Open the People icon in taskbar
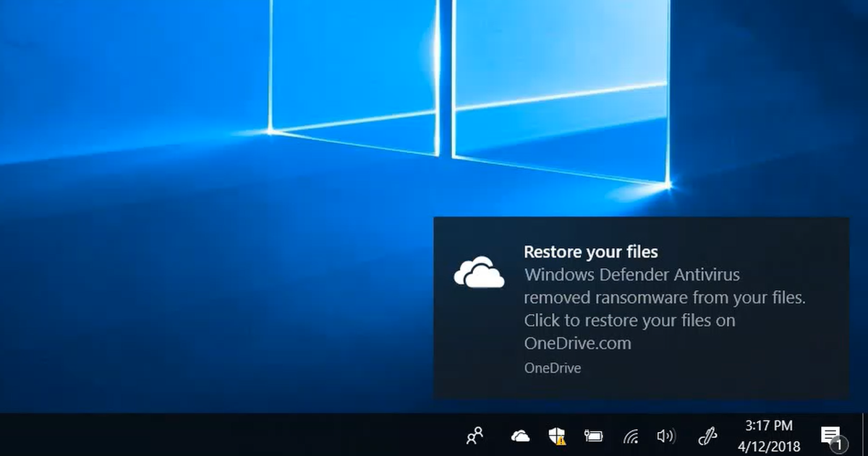Screen dimensions: 868x456 tap(475, 436)
